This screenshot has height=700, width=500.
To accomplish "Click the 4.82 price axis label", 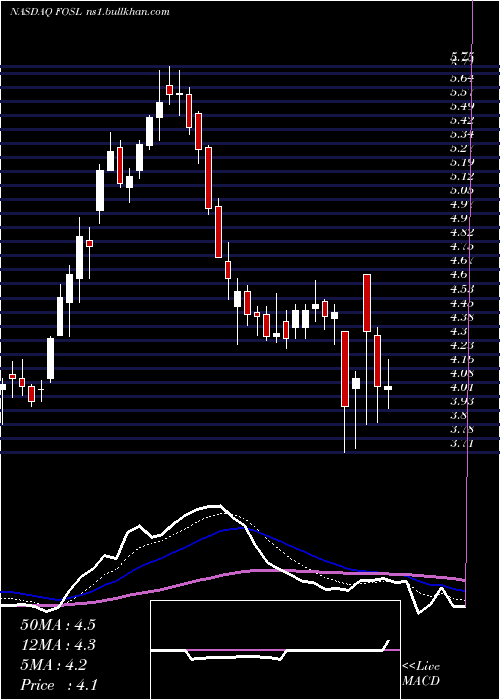I will (x=462, y=232).
